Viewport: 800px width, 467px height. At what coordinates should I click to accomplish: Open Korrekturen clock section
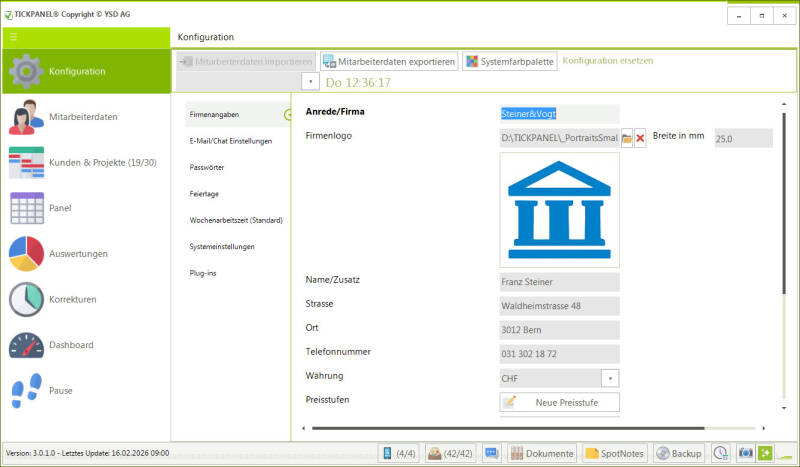pyautogui.click(x=86, y=299)
